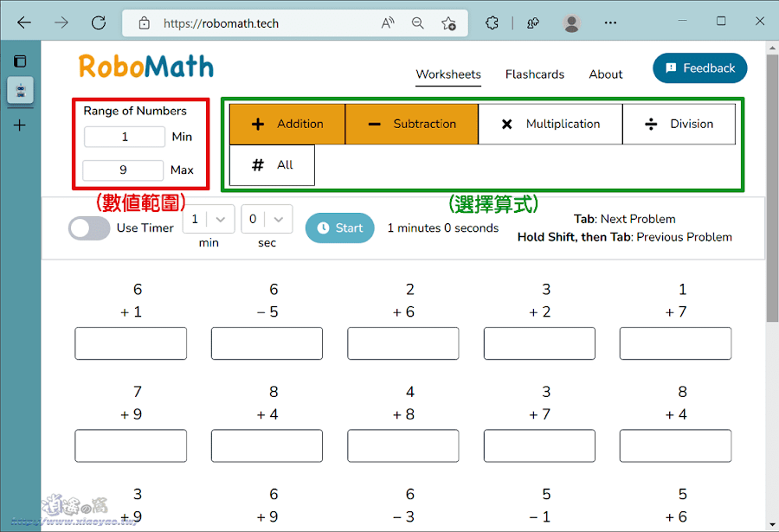Select the RoboMath vertical tab
This screenshot has height=532, width=779.
pos(21,91)
